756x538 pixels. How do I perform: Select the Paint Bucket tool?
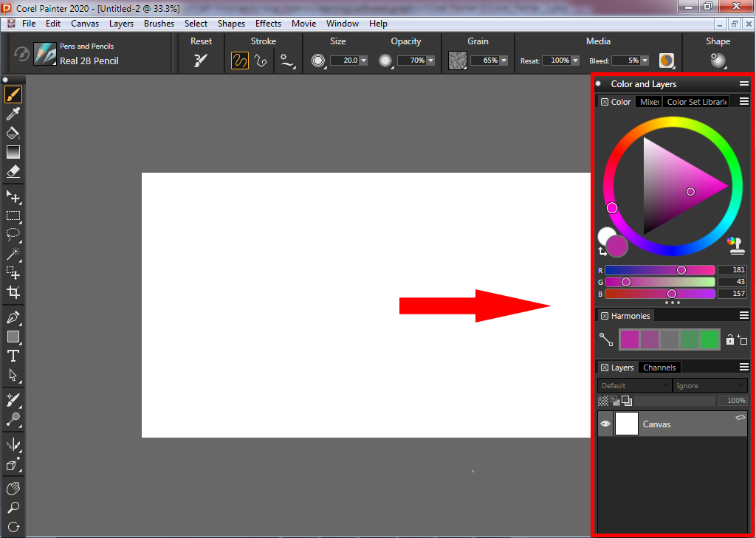(13, 134)
